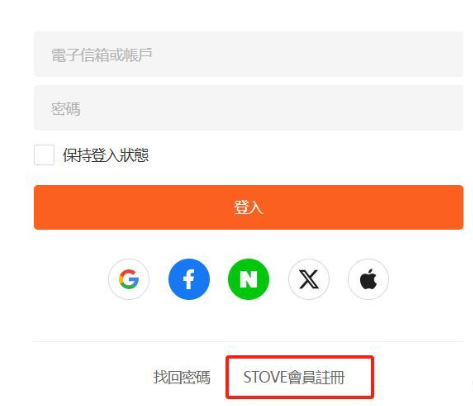
Task: Choose the green Naver login icon
Action: tap(249, 279)
